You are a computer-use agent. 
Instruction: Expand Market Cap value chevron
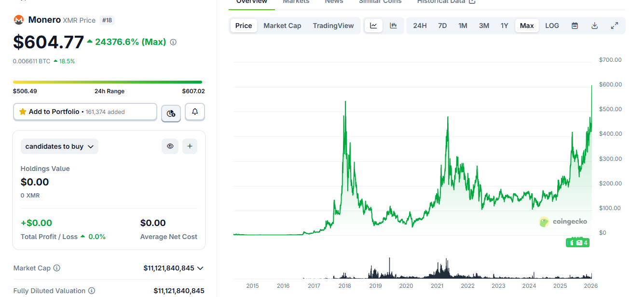point(200,268)
